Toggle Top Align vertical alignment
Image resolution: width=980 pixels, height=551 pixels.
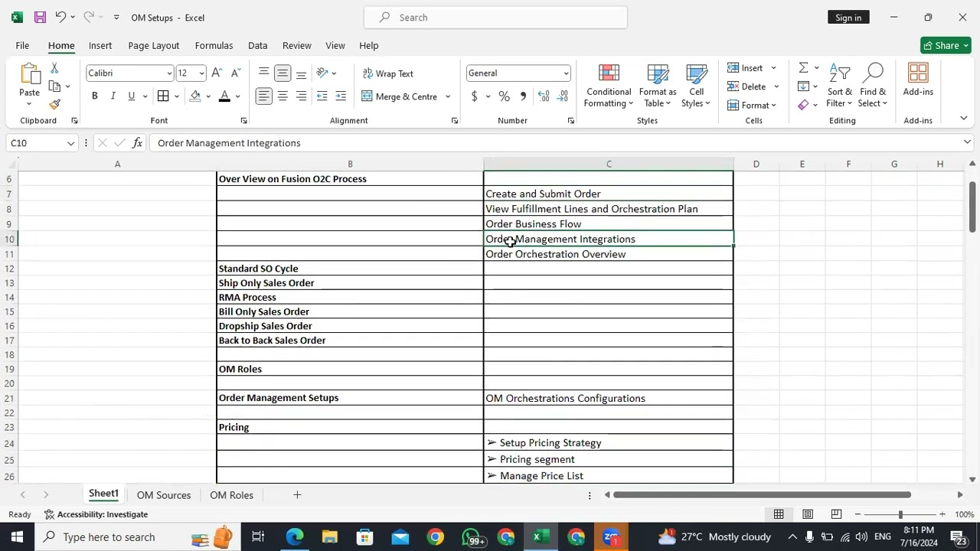point(263,73)
